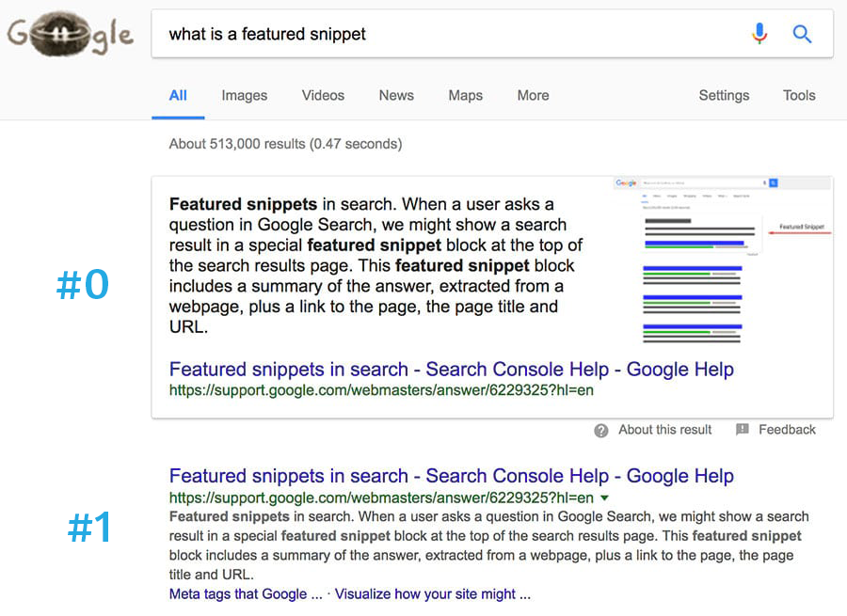Expand the More search categories menu

534,96
